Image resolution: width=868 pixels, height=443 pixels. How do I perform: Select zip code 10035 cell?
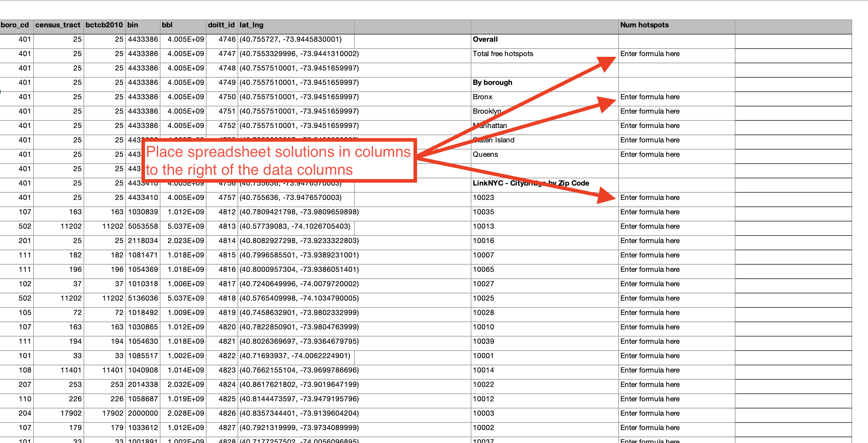545,214
